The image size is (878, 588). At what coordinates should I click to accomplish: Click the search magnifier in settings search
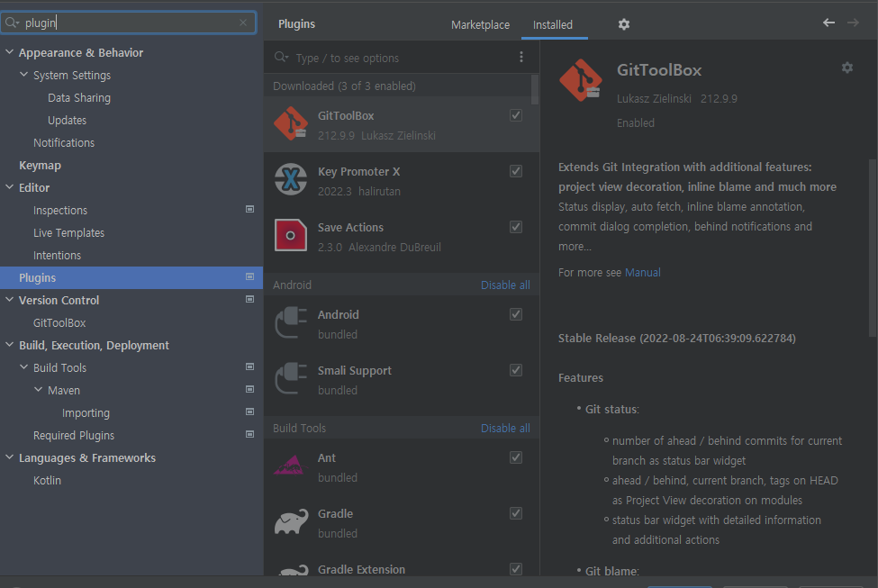(12, 23)
